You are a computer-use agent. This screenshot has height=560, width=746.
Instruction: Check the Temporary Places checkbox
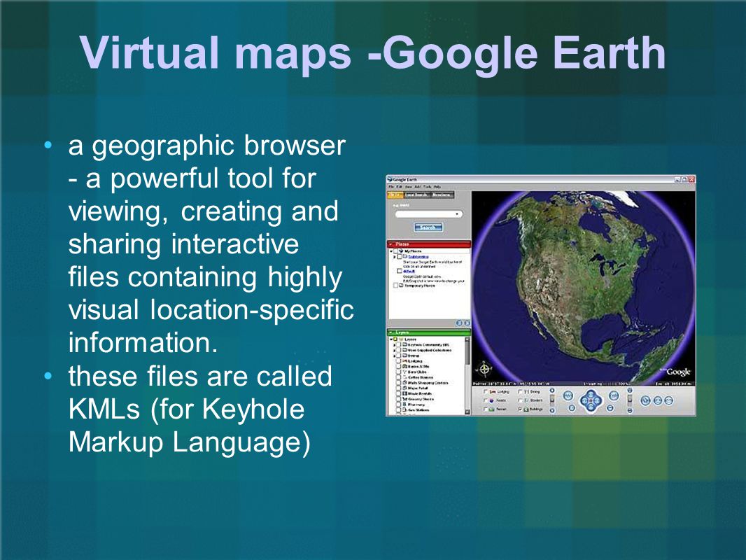tap(396, 286)
